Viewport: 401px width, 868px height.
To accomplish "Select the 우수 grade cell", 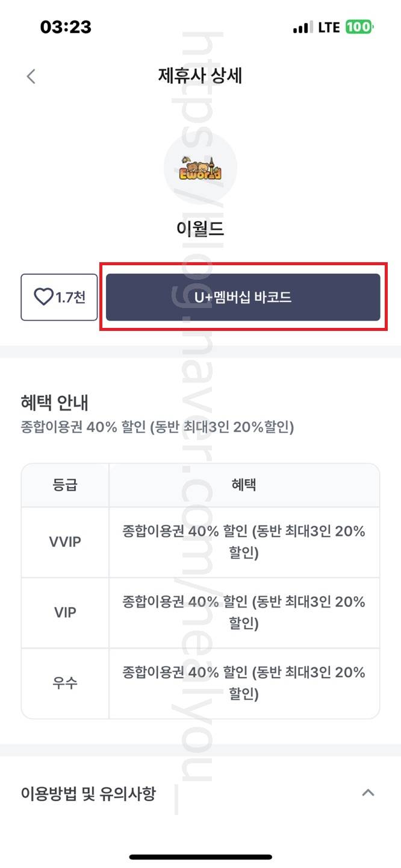I will (x=65, y=683).
